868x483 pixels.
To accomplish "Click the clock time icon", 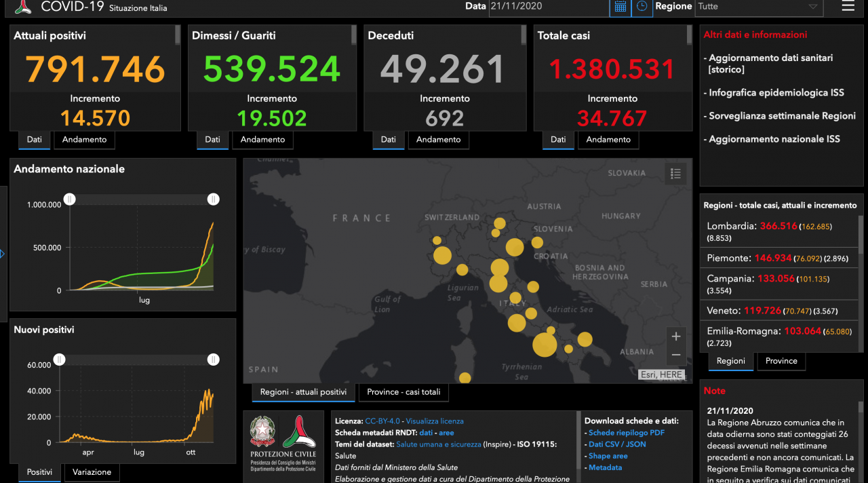I will [642, 7].
